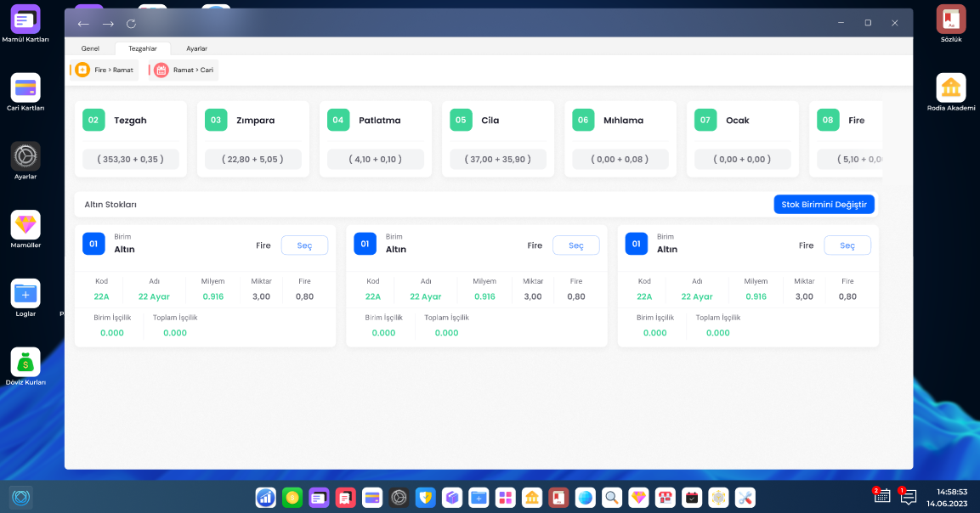Click the magnifier search icon in dock

pyautogui.click(x=610, y=498)
